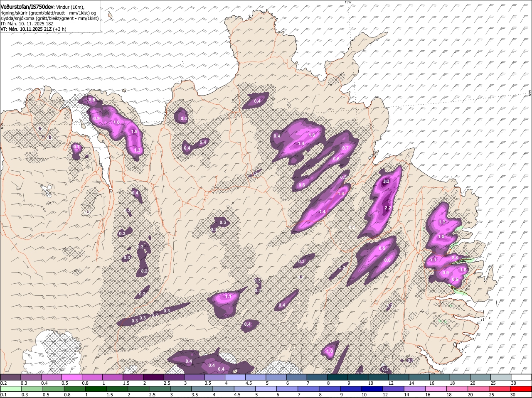532x398 pixels.
Task: Pick the 2.5 swatch in the upper snow colour bar
Action: pos(174,377)
